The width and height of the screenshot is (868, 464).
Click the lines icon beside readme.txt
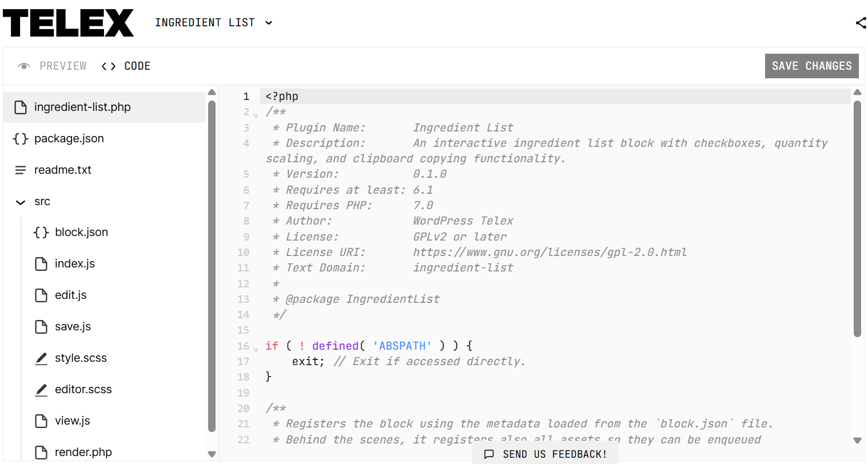[21, 170]
